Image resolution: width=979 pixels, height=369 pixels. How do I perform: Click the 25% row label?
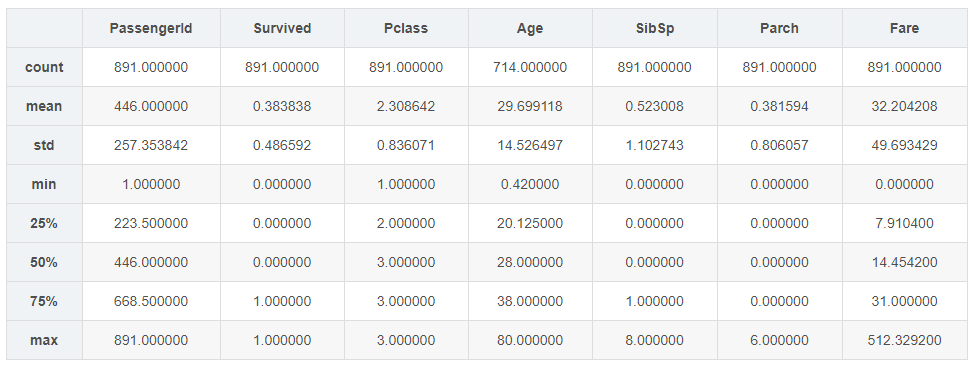pyautogui.click(x=44, y=223)
